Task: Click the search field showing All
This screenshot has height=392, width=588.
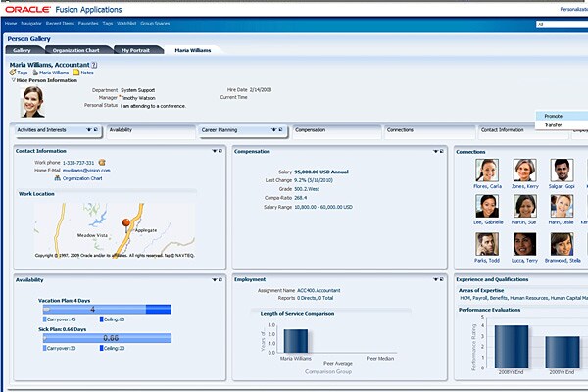Action: [562, 24]
